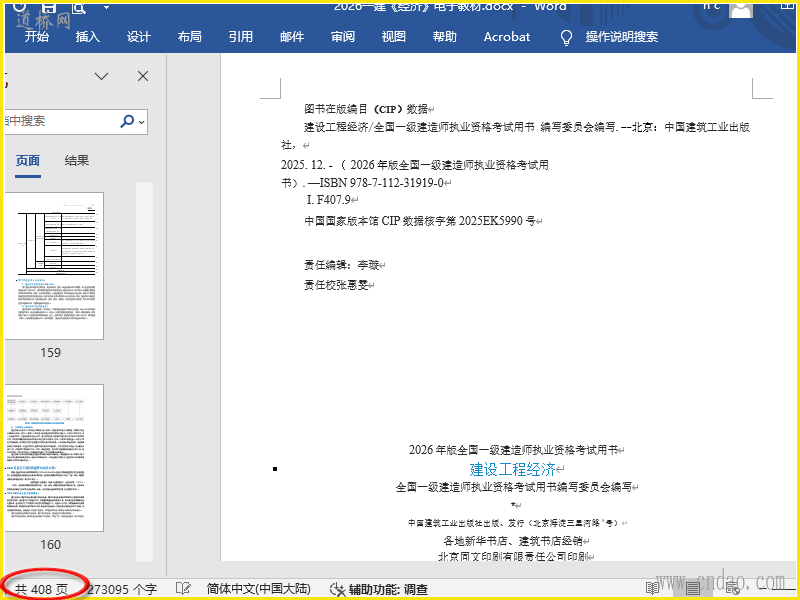Click the spelling proofing status icon
The width and height of the screenshot is (800, 600).
(183, 589)
